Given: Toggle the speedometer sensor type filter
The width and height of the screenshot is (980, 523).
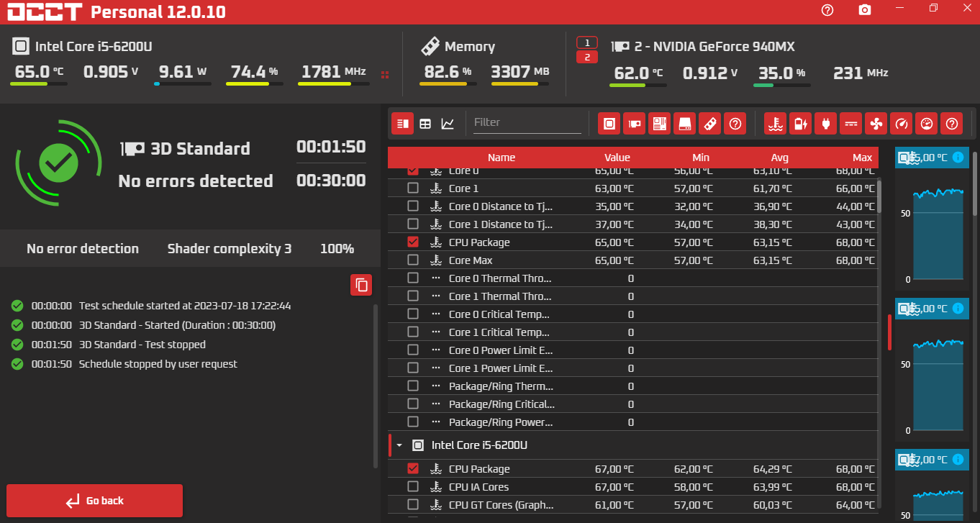Looking at the screenshot, I should click(901, 123).
